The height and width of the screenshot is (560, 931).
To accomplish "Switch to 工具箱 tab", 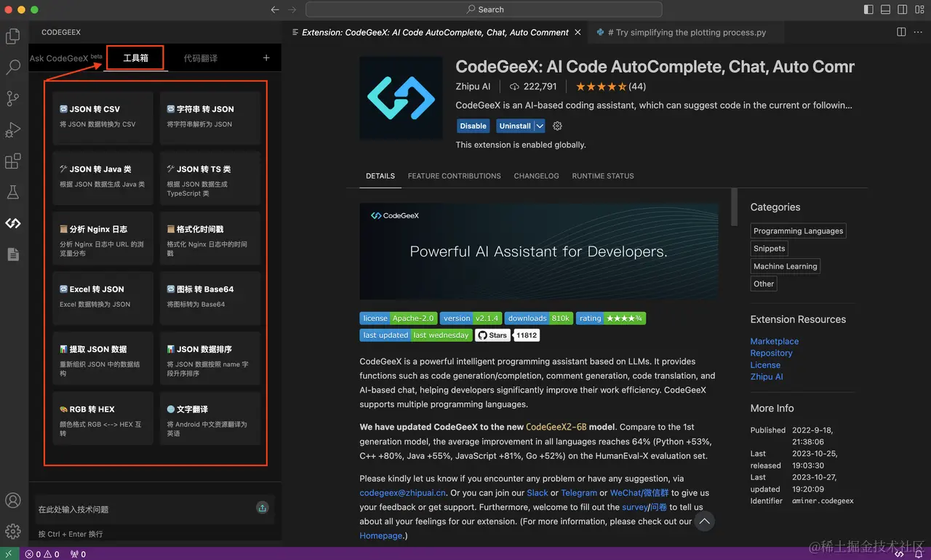I will tap(135, 57).
